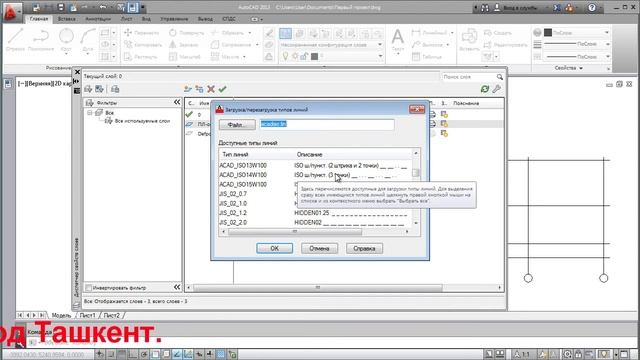The height and width of the screenshot is (360, 640).
Task: Click the Insert block (Вставить) tool
Action: point(469,40)
